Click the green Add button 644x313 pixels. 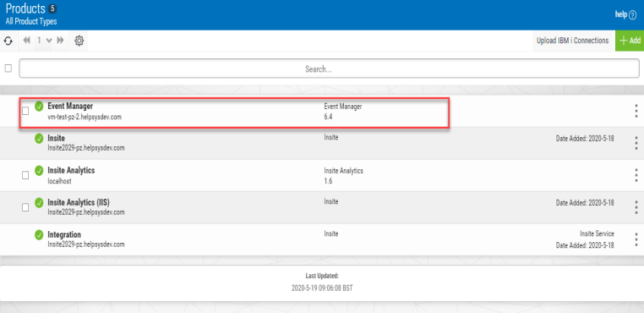(x=630, y=41)
